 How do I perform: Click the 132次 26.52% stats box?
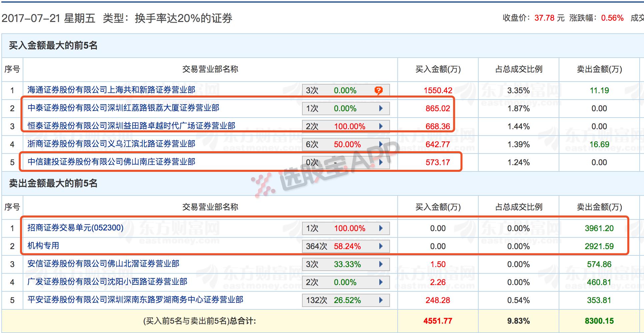(x=346, y=300)
